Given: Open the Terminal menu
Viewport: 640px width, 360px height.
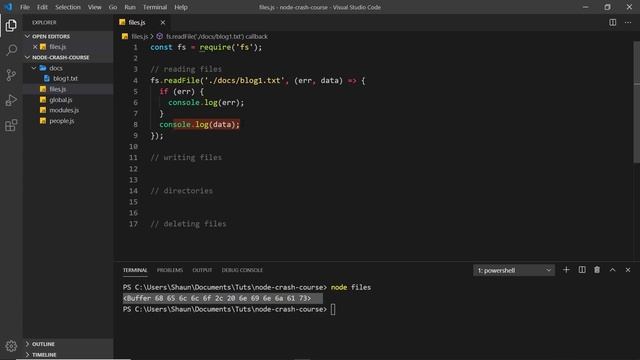Looking at the screenshot, I should click(155, 7).
